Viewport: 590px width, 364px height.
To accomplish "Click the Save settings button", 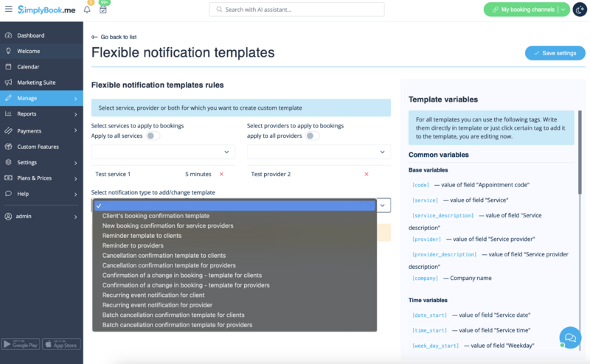I will [x=555, y=53].
